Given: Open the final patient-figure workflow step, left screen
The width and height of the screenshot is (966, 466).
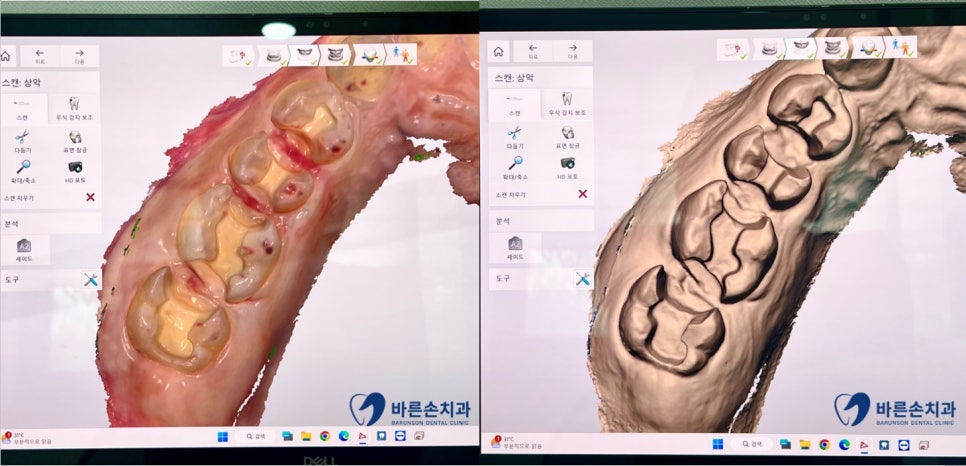Looking at the screenshot, I should click(x=404, y=54).
